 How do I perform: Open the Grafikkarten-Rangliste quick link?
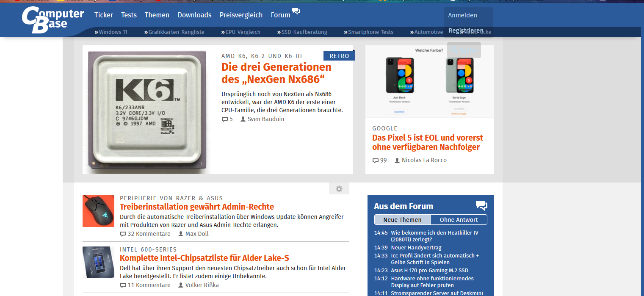click(174, 32)
